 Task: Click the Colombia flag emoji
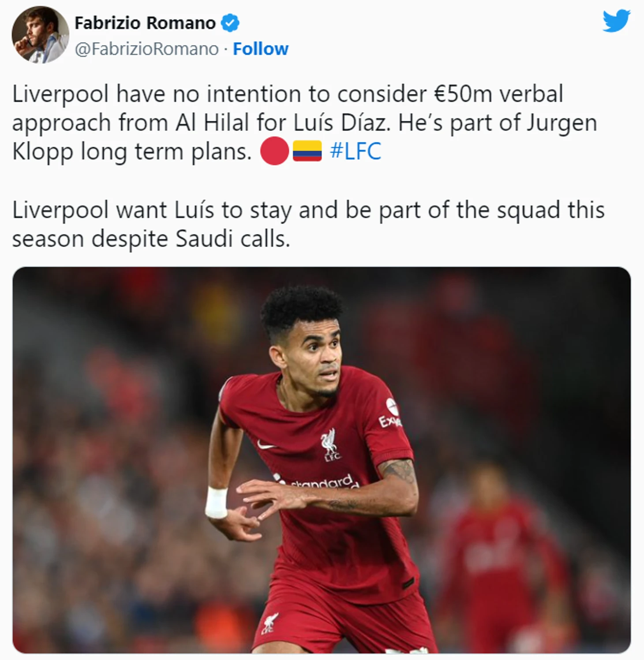(x=307, y=151)
